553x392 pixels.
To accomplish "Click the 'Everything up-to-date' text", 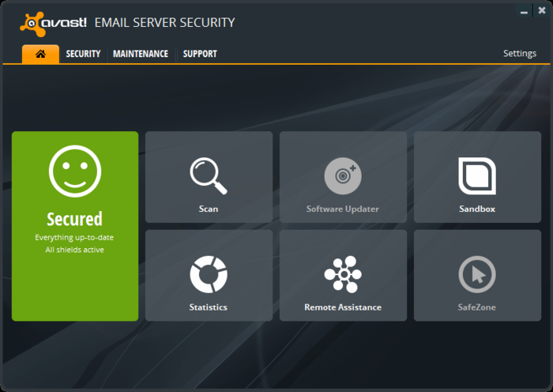I will (74, 237).
